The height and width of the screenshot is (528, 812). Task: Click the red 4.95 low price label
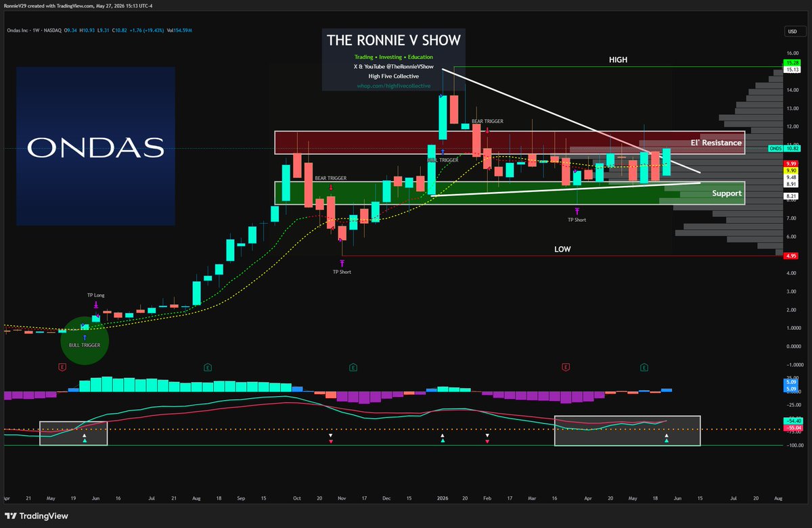791,256
